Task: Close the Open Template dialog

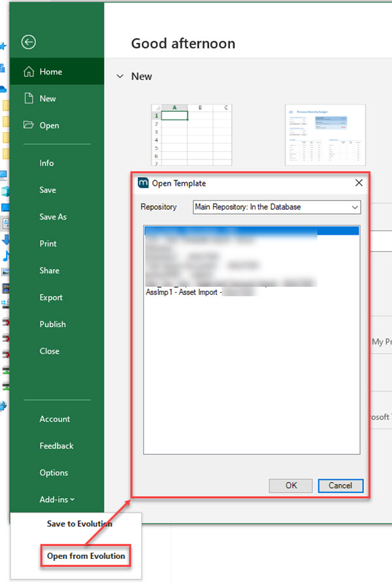Action: coord(359,183)
